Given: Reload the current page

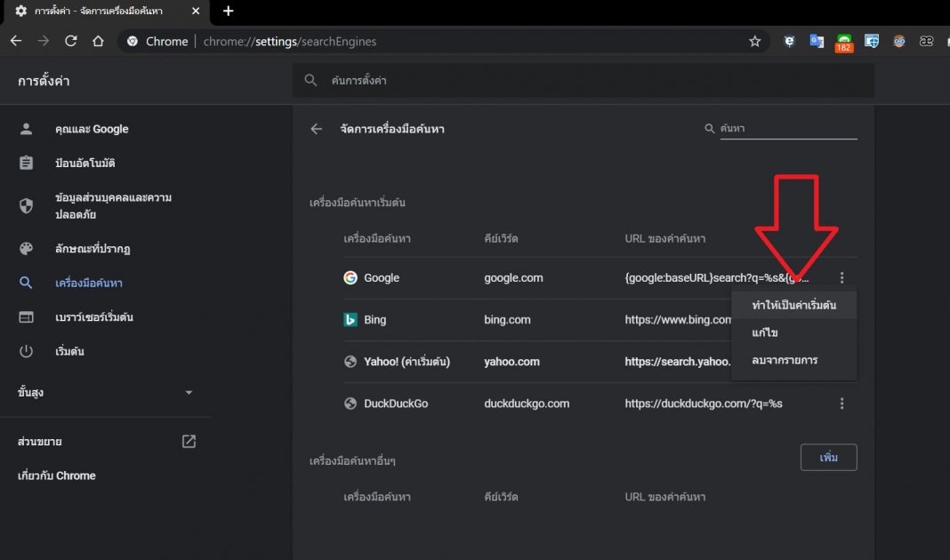Looking at the screenshot, I should tap(71, 41).
